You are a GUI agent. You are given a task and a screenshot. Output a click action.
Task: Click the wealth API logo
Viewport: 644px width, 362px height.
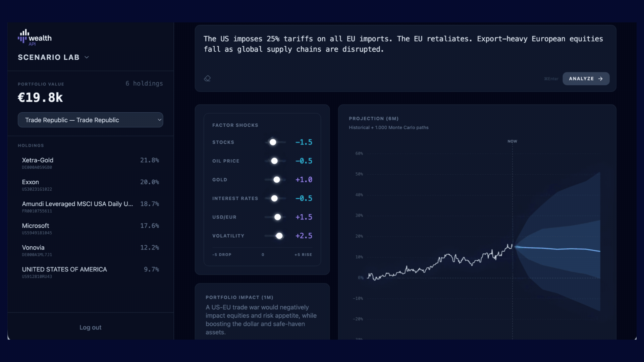pos(35,38)
